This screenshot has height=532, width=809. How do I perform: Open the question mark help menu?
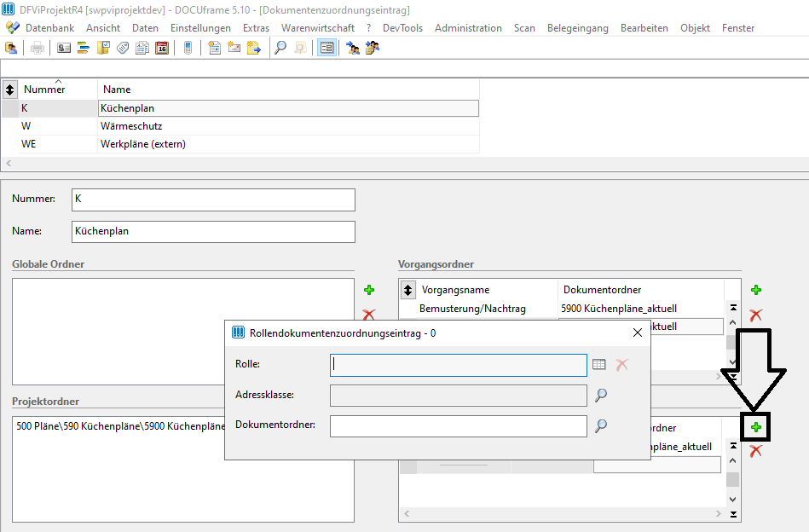coord(368,28)
